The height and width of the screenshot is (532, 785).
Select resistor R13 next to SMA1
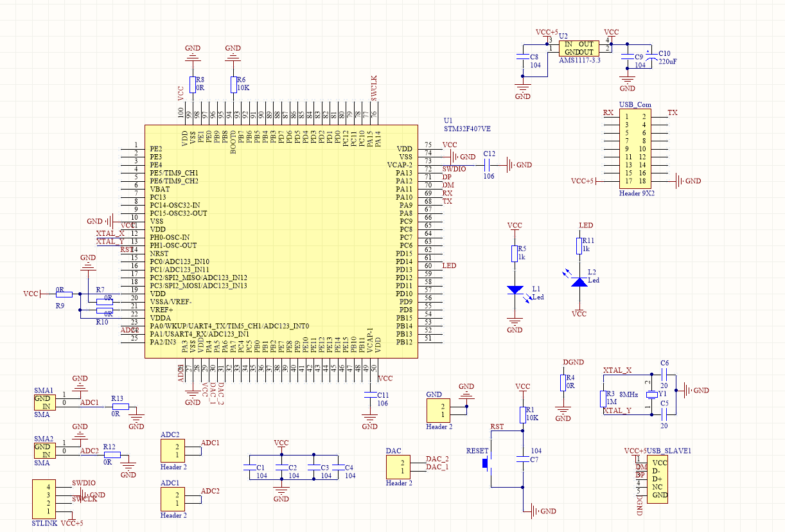120,406
